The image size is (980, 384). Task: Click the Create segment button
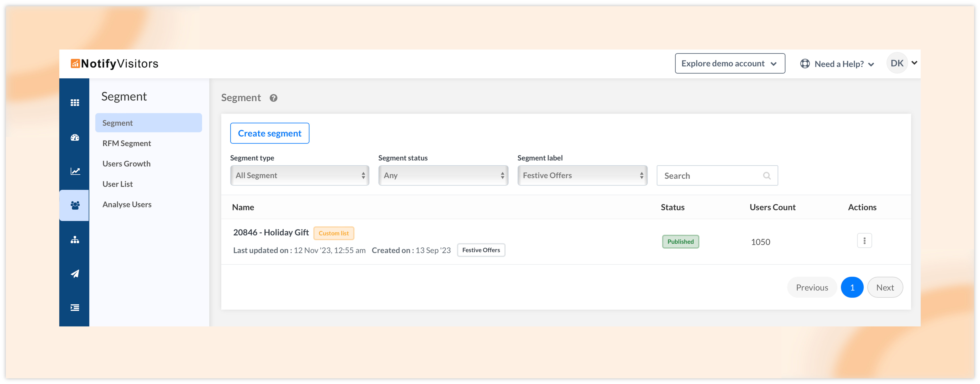269,133
